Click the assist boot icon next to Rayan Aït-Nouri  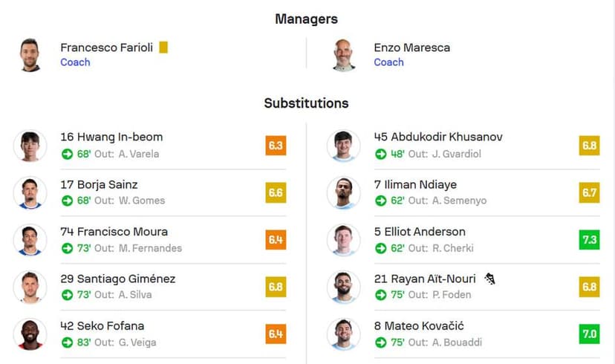[x=489, y=279]
